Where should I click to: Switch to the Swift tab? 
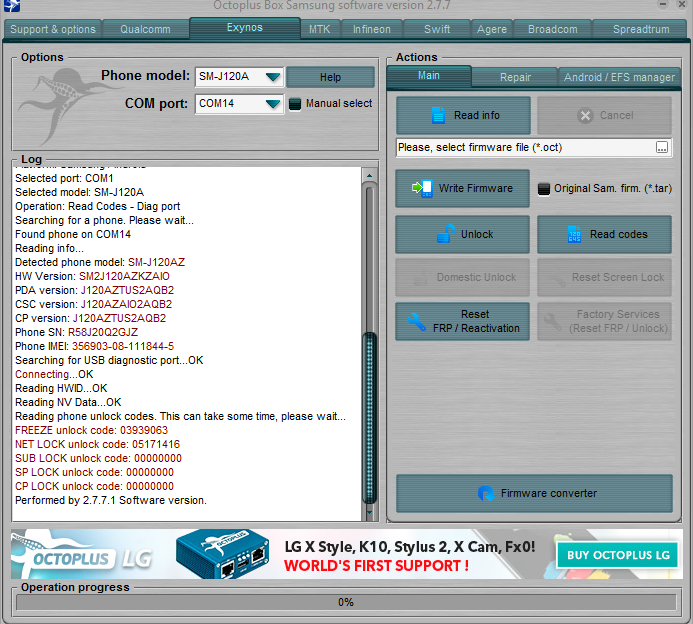point(437,29)
